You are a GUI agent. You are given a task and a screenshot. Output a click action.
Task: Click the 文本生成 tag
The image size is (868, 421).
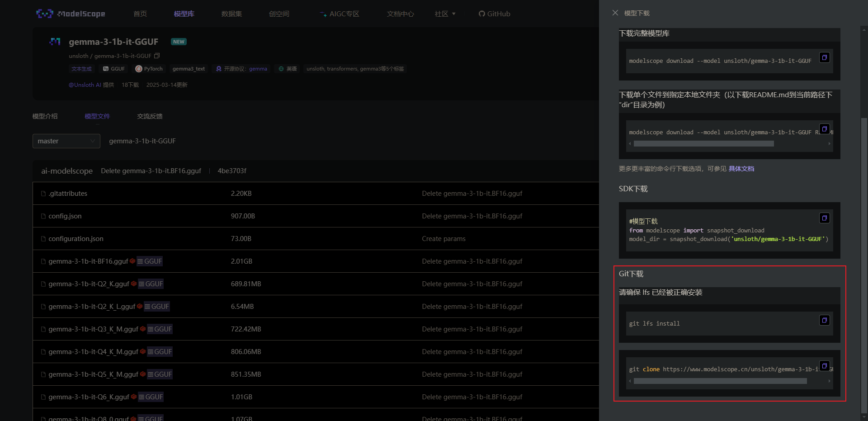[81, 69]
